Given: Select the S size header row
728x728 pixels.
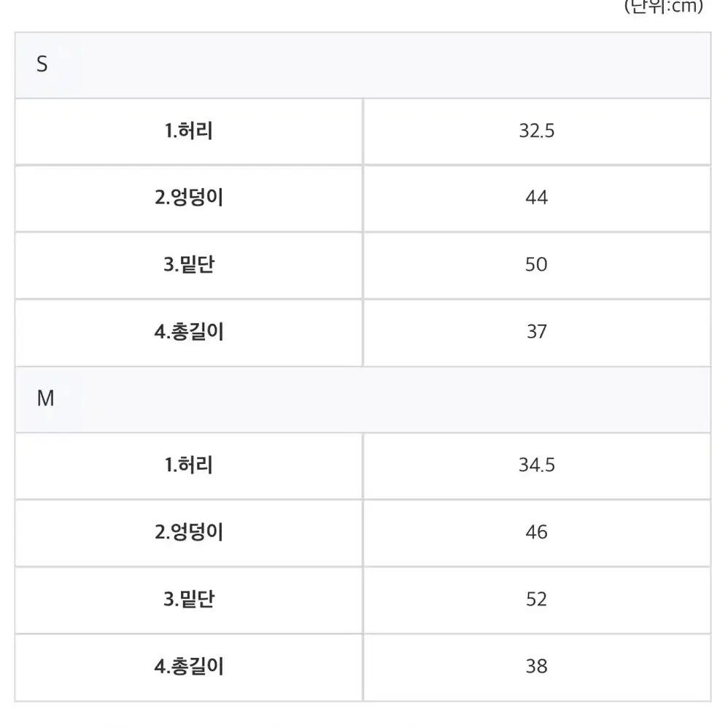Looking at the screenshot, I should [x=363, y=65].
